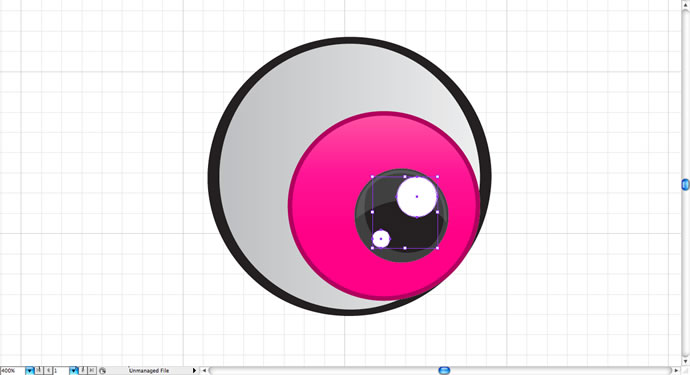Viewport: 690px width, 375px height.
Task: Click the horizontal scrollbar right arrow
Action: click(x=676, y=371)
